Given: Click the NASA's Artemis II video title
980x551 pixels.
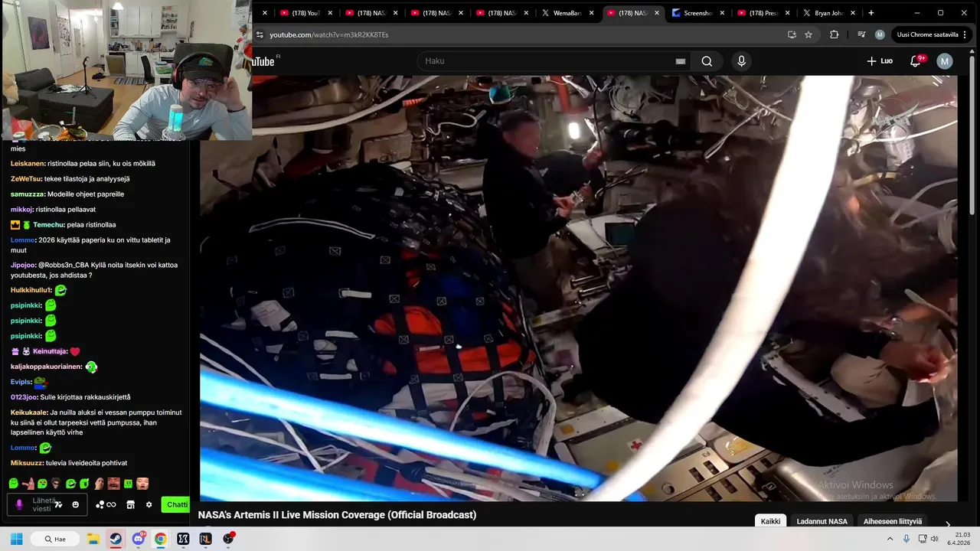Looking at the screenshot, I should (337, 515).
